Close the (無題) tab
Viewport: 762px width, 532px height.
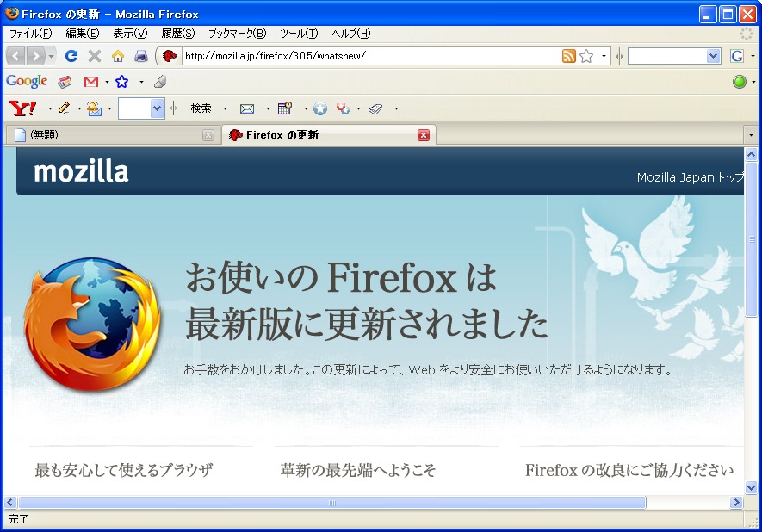tap(208, 135)
